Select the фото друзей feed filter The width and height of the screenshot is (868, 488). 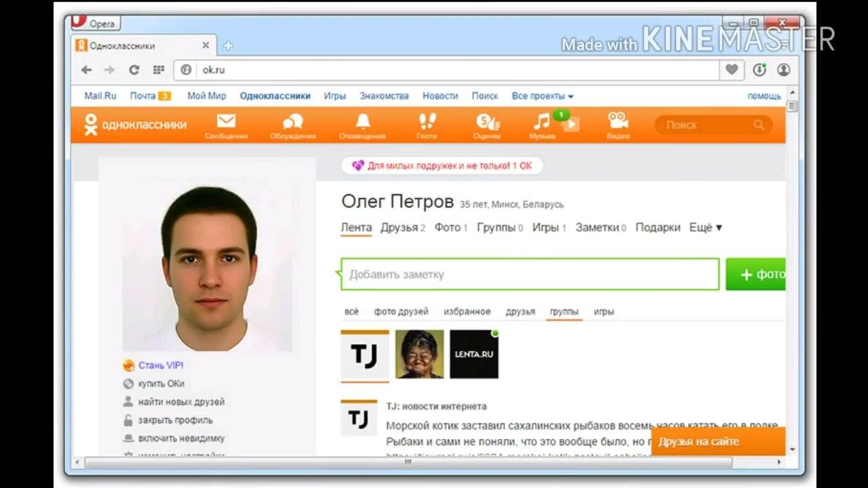pyautogui.click(x=401, y=312)
